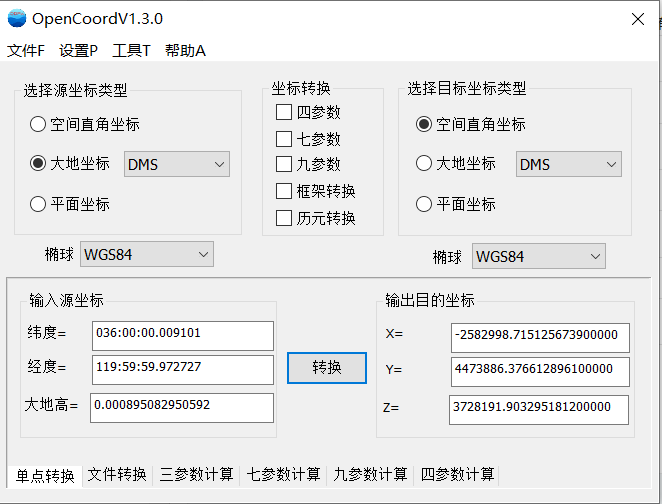Enable the 四参数 checkbox
Viewport: 662px width, 504px height.
pos(284,112)
